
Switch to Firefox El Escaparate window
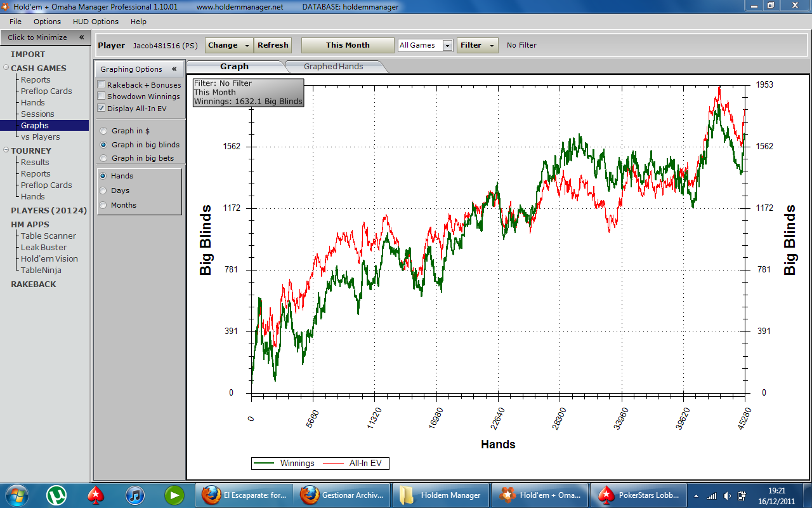pyautogui.click(x=246, y=495)
